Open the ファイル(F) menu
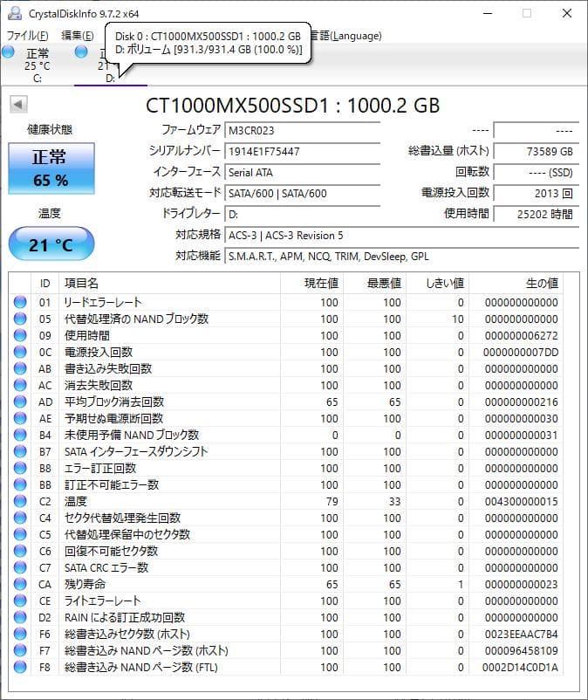The image size is (588, 700). (x=27, y=36)
